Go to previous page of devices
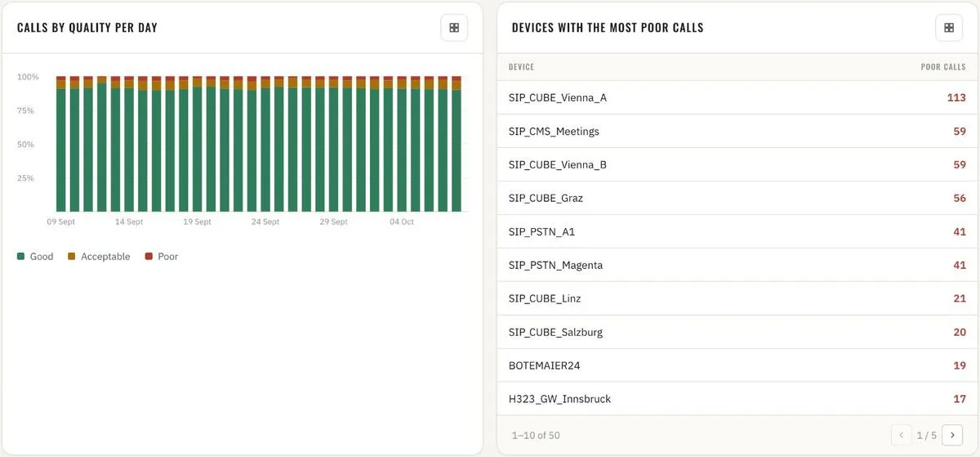Viewport: 980px width, 457px height. coord(902,435)
